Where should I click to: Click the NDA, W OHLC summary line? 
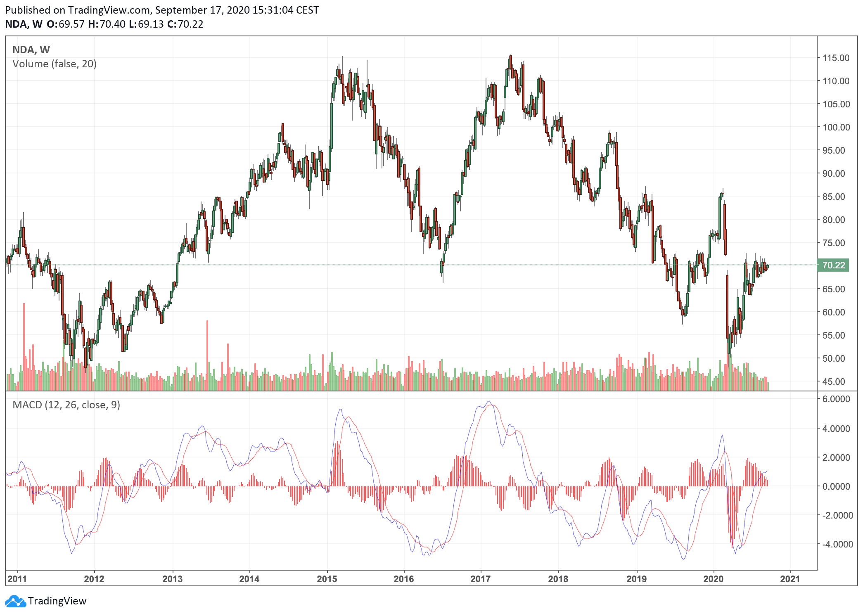[x=104, y=24]
